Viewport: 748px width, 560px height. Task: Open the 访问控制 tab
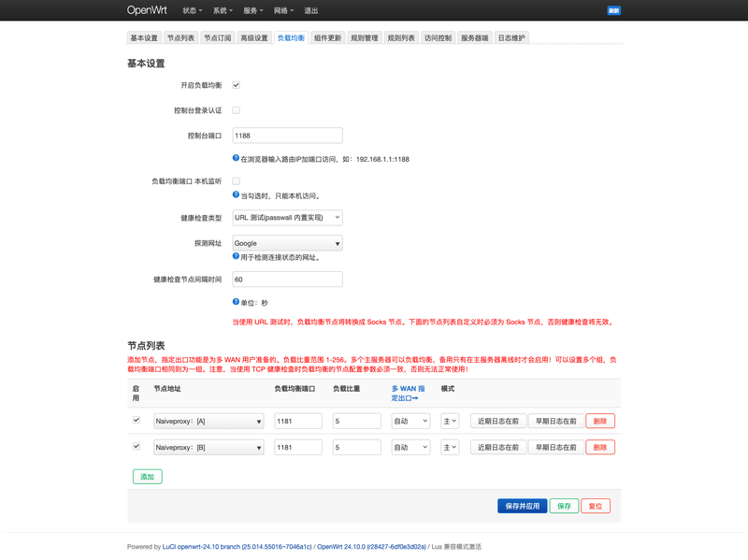(437, 37)
